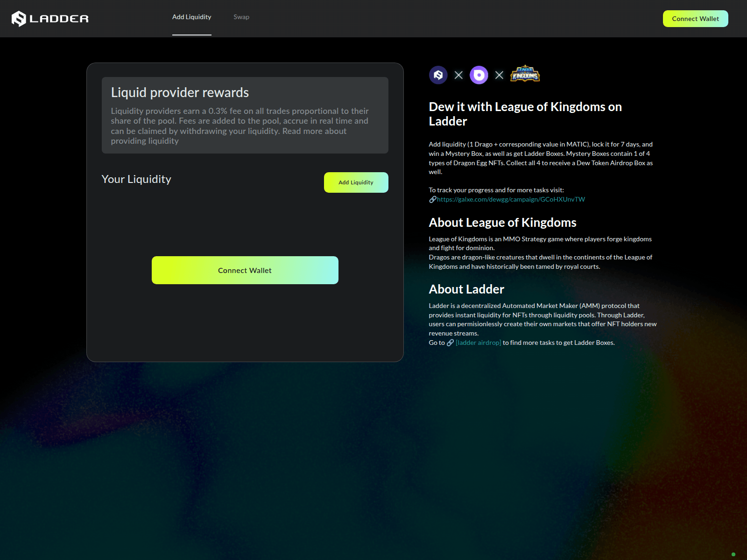Click the Ladder round logo icon

click(438, 75)
